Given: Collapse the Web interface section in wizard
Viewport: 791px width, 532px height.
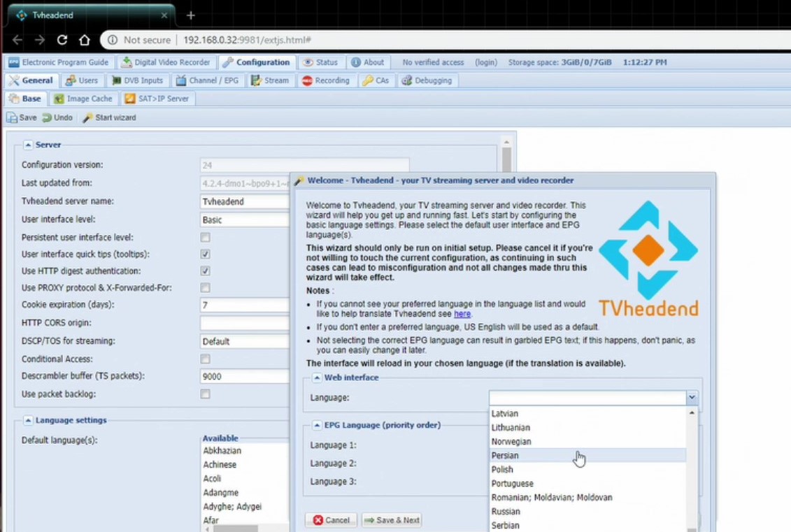Looking at the screenshot, I should click(x=317, y=378).
